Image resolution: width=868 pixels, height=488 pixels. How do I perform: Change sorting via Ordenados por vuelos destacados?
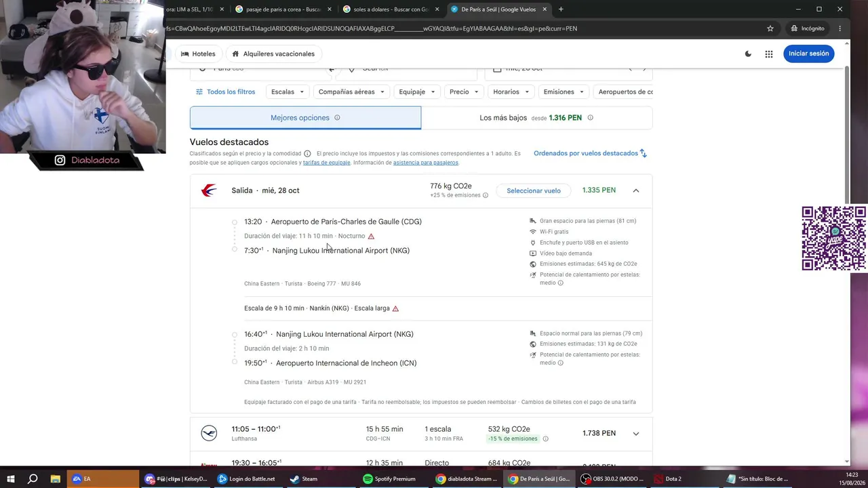tap(590, 153)
